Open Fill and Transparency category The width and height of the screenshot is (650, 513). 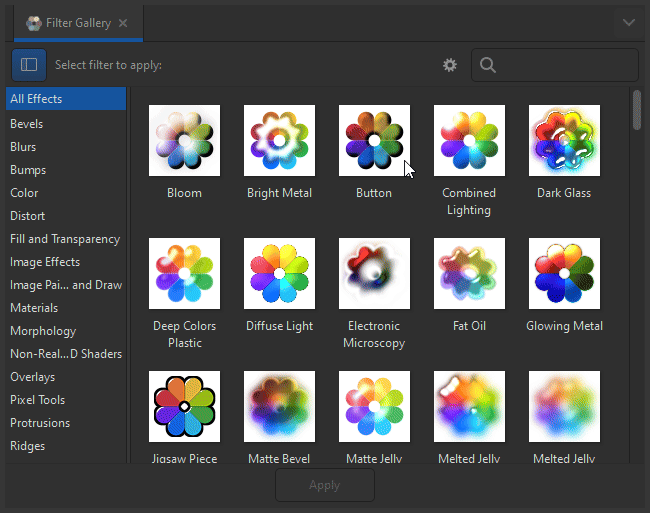(x=65, y=239)
